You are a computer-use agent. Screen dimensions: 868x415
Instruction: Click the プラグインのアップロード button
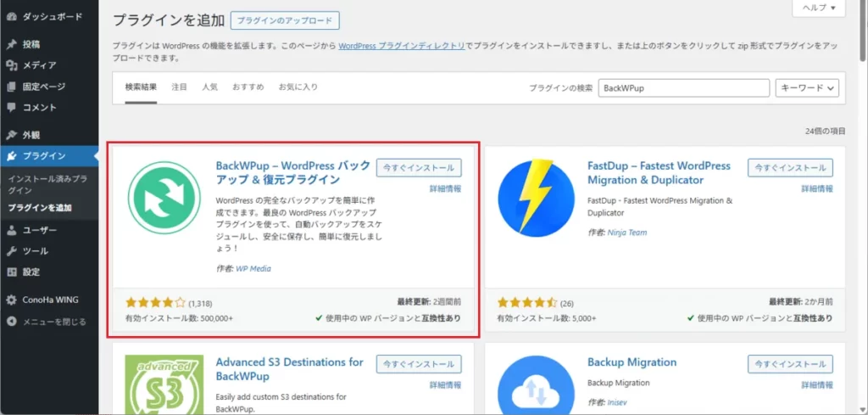[285, 21]
